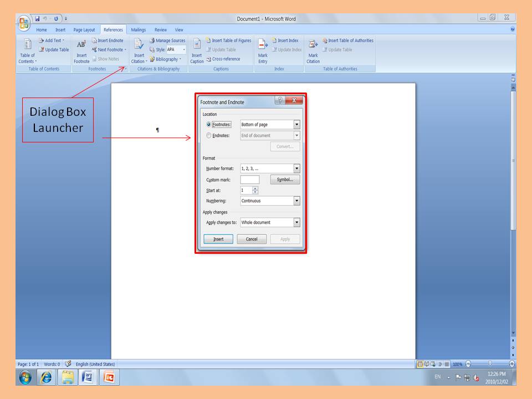The image size is (532, 399).
Task: Click the Insert Citation icon
Action: click(x=138, y=45)
